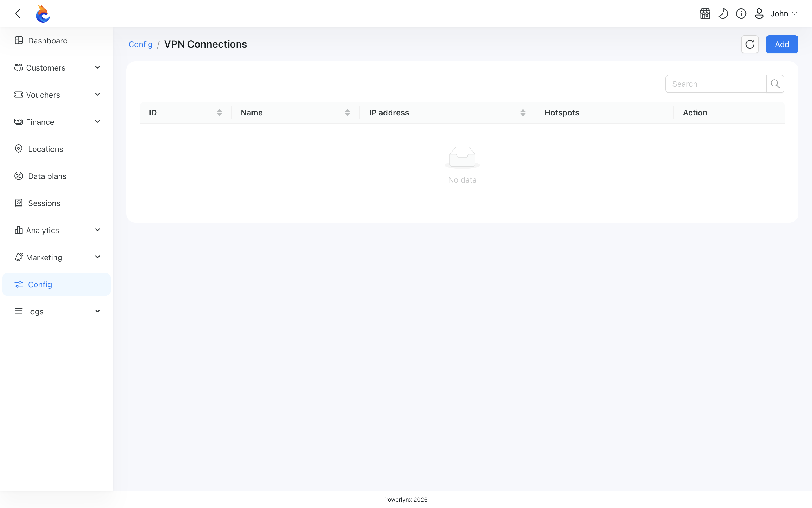Click the Finance money icon
812x508 pixels.
pyautogui.click(x=18, y=122)
